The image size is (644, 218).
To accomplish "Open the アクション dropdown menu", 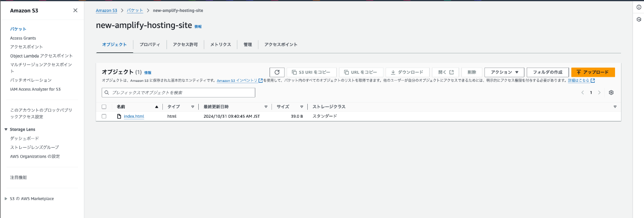I will [505, 72].
